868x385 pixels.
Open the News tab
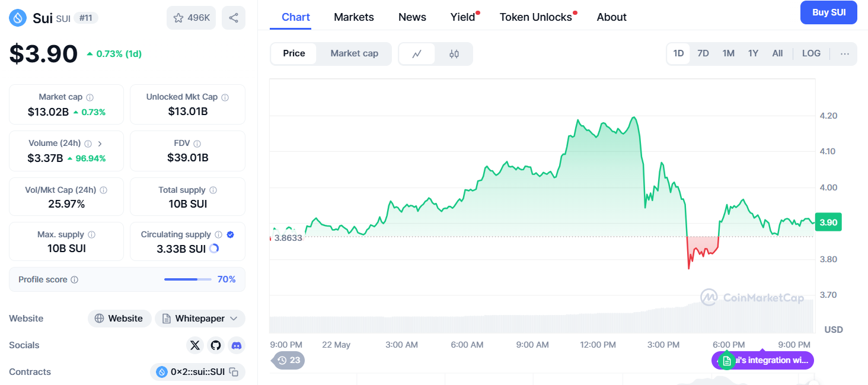(x=412, y=17)
